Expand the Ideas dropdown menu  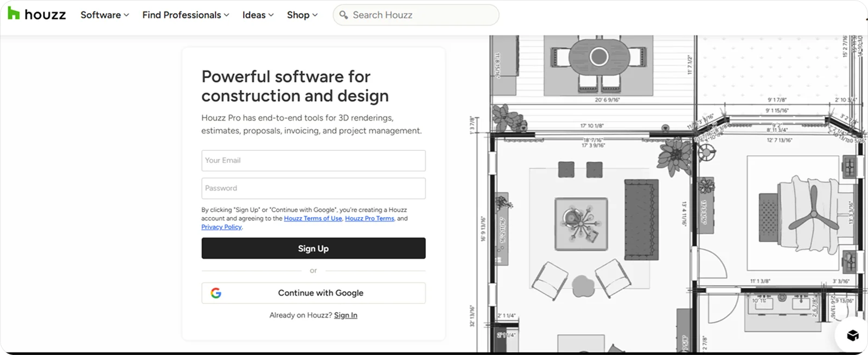[x=258, y=15]
